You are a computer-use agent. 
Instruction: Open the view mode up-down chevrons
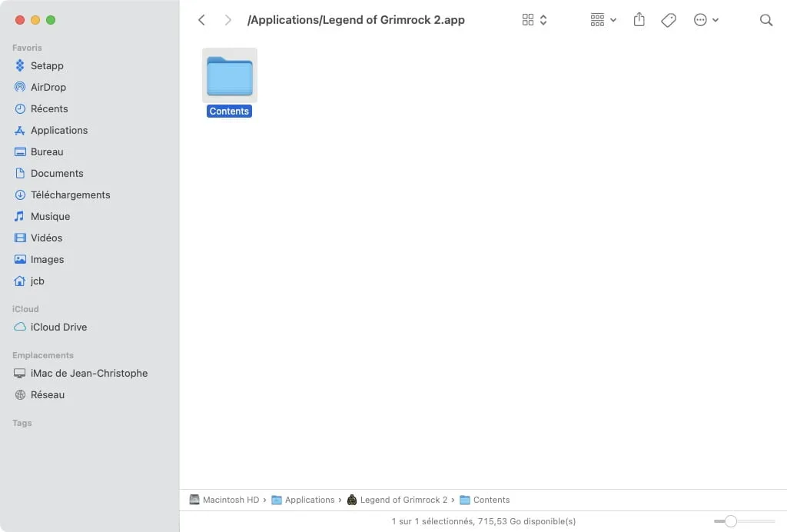pos(543,20)
